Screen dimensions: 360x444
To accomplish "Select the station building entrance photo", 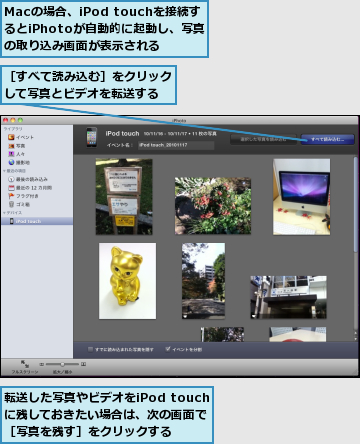I will click(x=288, y=297).
